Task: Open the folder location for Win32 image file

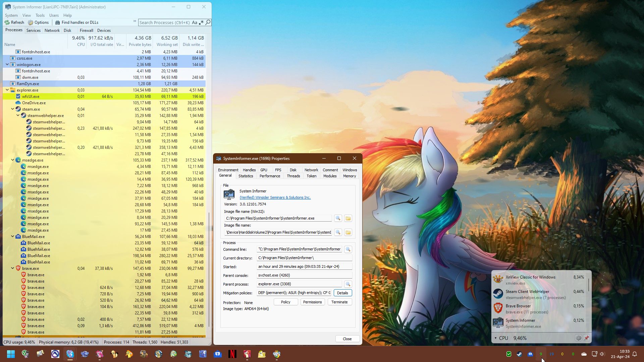Action: coord(348,218)
